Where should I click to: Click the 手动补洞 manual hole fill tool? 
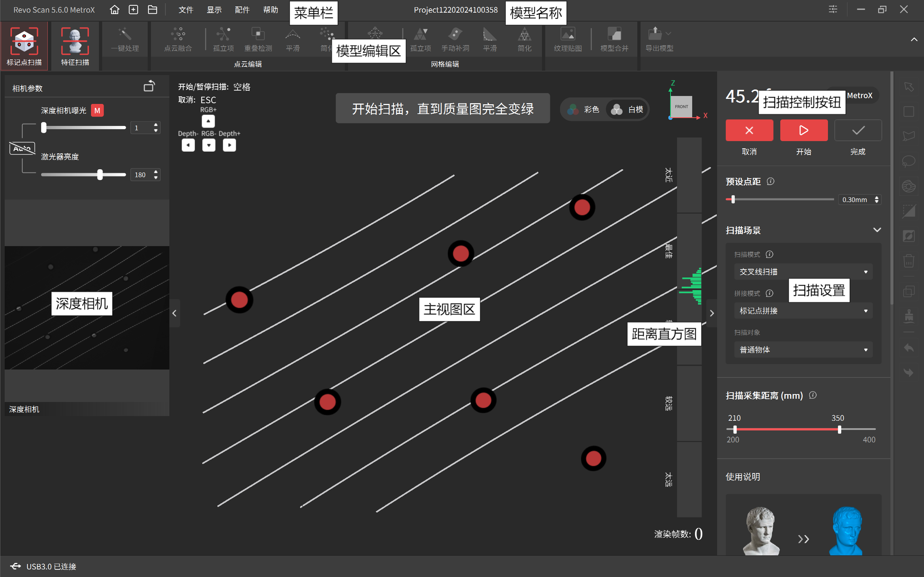455,40
